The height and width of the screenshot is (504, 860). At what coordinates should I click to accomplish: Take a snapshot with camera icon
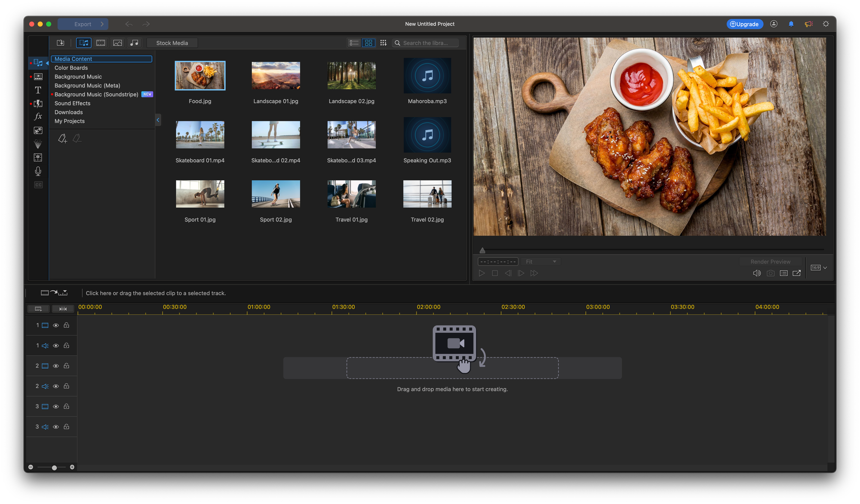tap(770, 273)
